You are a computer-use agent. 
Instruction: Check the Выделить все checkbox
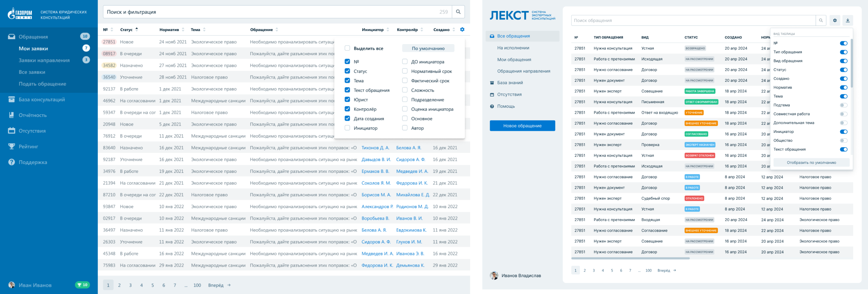point(347,48)
